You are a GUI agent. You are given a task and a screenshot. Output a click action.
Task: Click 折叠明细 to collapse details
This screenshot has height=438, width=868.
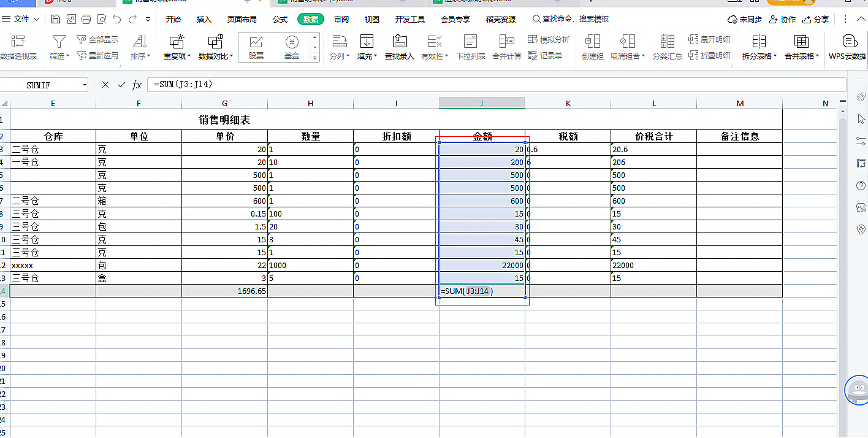click(709, 55)
